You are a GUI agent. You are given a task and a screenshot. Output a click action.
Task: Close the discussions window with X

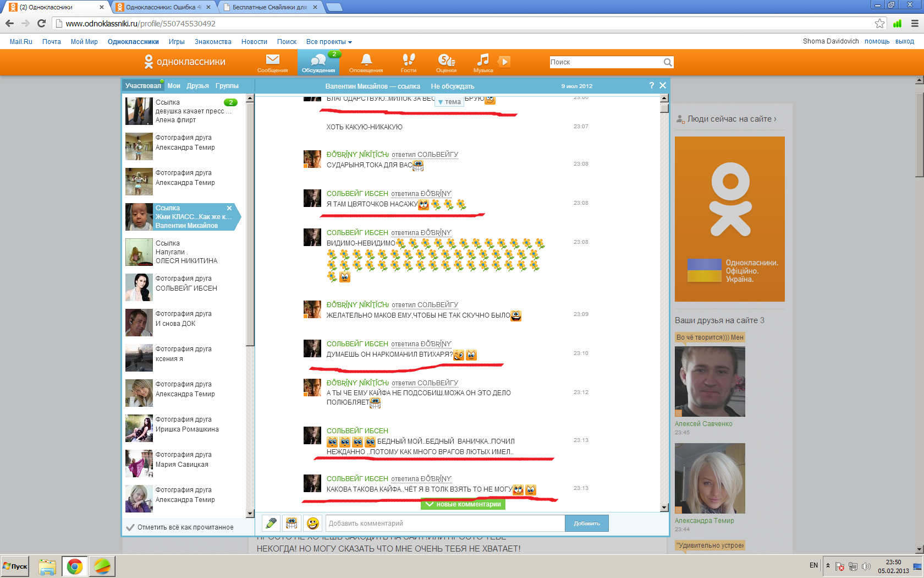coord(663,85)
